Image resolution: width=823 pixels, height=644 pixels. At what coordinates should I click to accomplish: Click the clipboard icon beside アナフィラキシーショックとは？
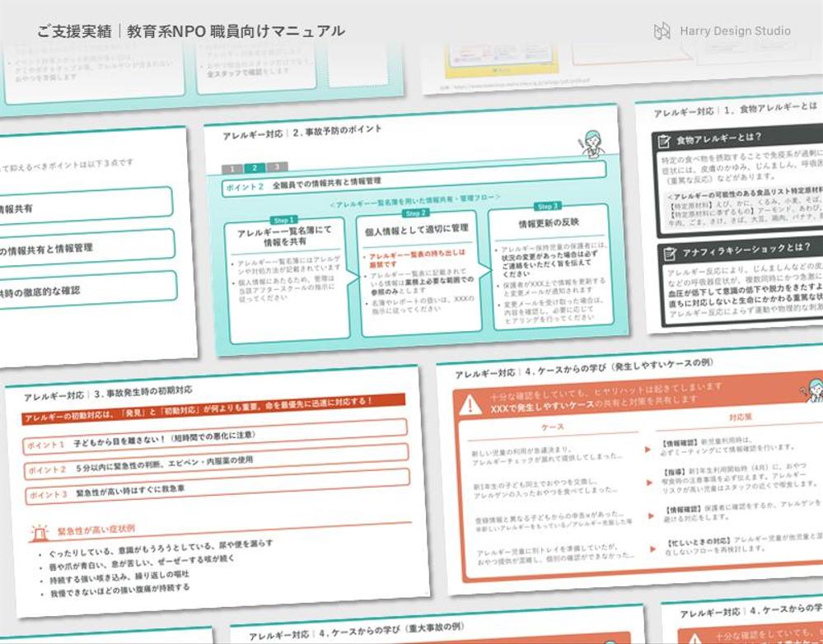(670, 253)
